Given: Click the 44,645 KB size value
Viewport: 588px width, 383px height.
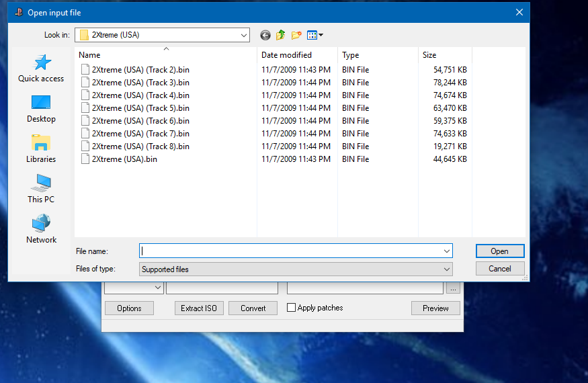Looking at the screenshot, I should tap(450, 159).
